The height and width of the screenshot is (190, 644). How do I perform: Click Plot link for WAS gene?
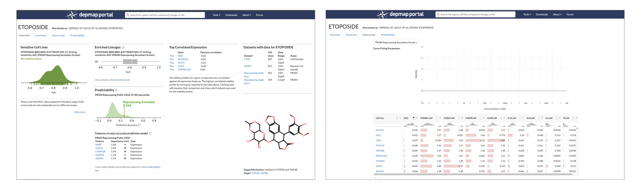[172, 56]
